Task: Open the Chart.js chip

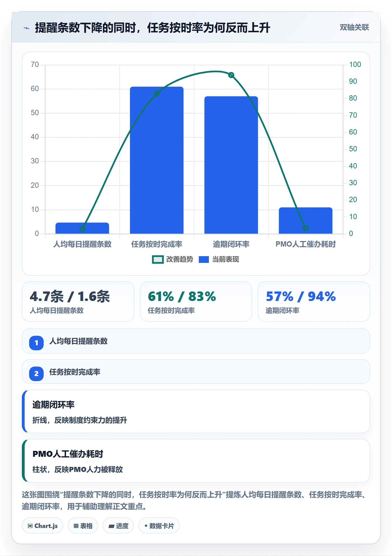Action: [43, 526]
